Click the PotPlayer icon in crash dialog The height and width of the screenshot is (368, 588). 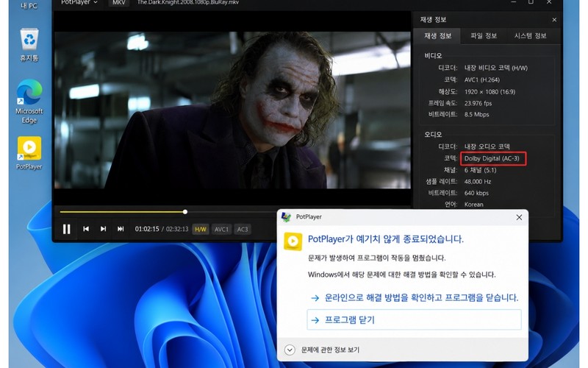pyautogui.click(x=293, y=241)
